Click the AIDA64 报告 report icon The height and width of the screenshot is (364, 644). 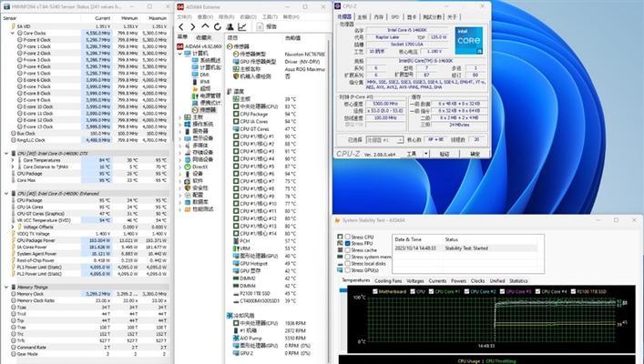260,26
